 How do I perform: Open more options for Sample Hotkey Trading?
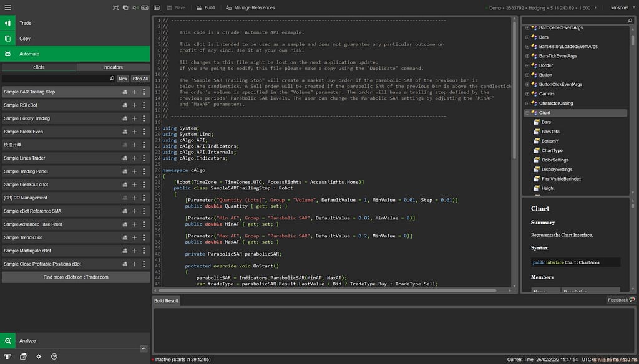coord(144,118)
